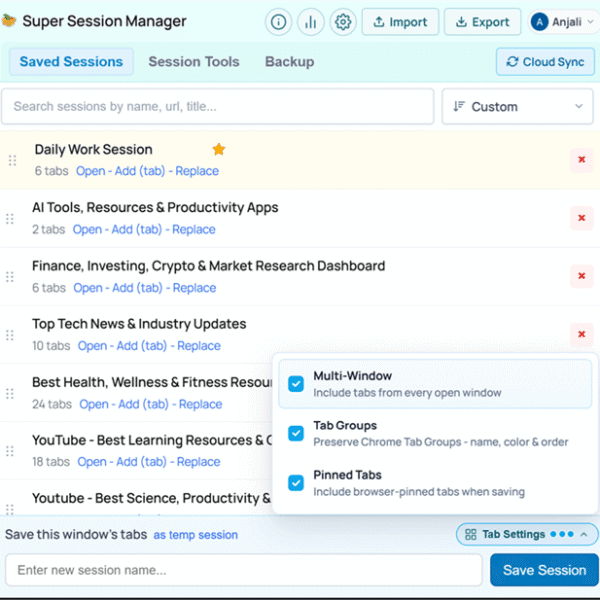
Task: Switch to the Backup tab
Action: [289, 62]
